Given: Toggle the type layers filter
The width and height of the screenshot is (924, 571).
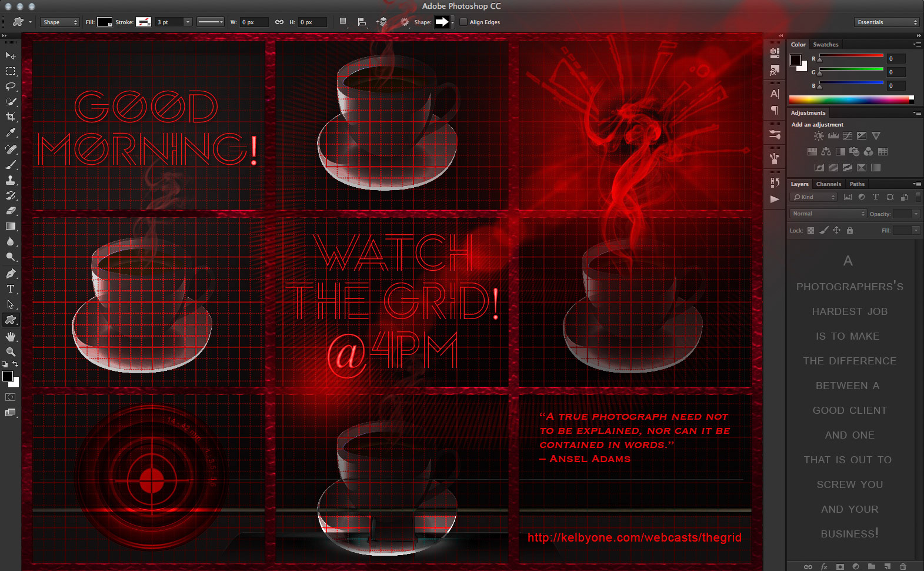Looking at the screenshot, I should (x=876, y=197).
